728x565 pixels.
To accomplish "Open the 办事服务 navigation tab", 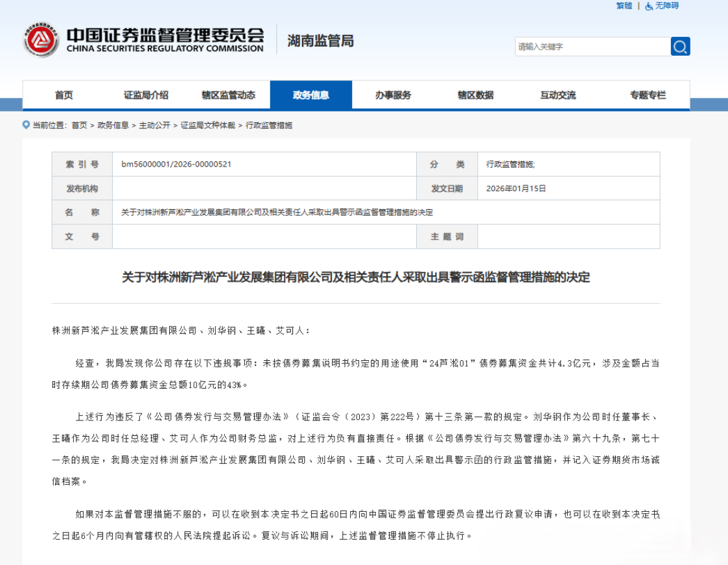I will 393,95.
